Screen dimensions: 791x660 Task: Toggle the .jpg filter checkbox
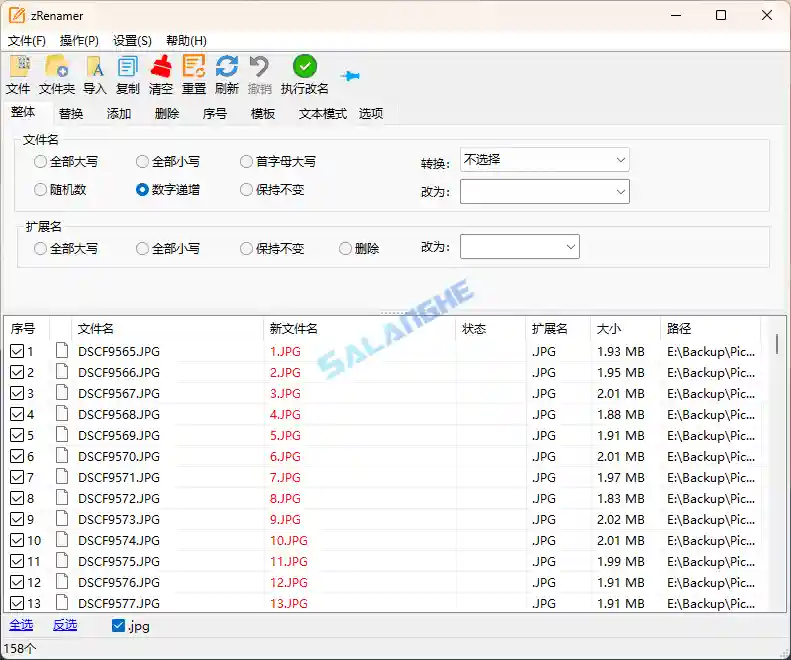click(x=118, y=626)
